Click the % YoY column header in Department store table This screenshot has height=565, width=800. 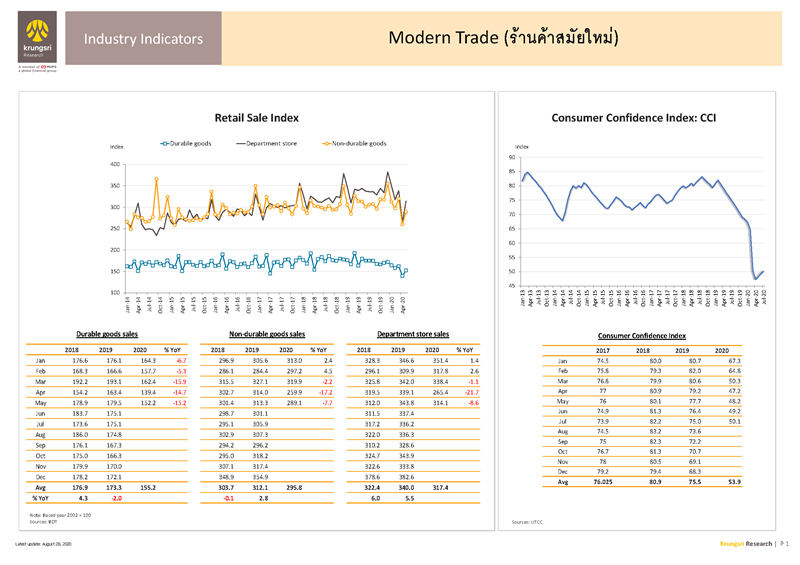point(465,348)
